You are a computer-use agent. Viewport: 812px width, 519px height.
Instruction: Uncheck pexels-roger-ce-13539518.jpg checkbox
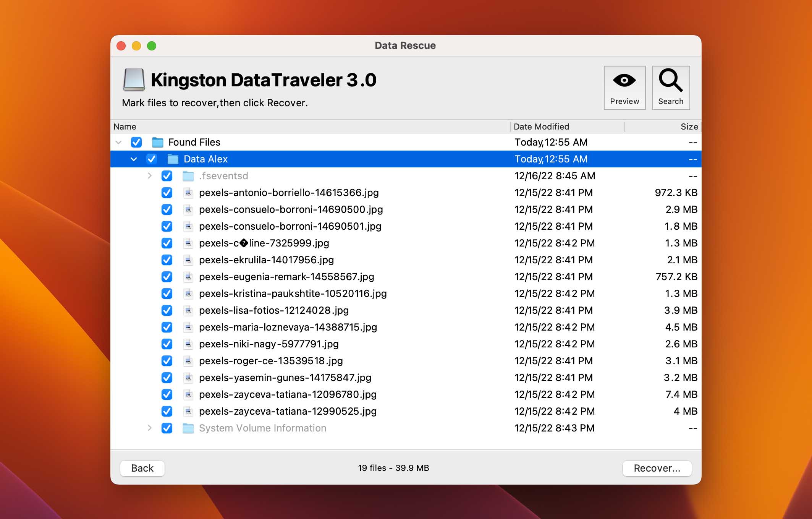click(x=167, y=361)
